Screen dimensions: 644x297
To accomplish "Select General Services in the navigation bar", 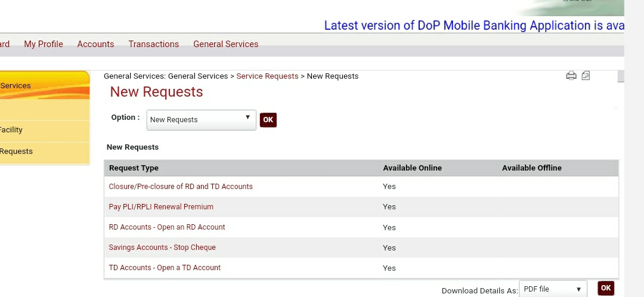I will tap(225, 44).
